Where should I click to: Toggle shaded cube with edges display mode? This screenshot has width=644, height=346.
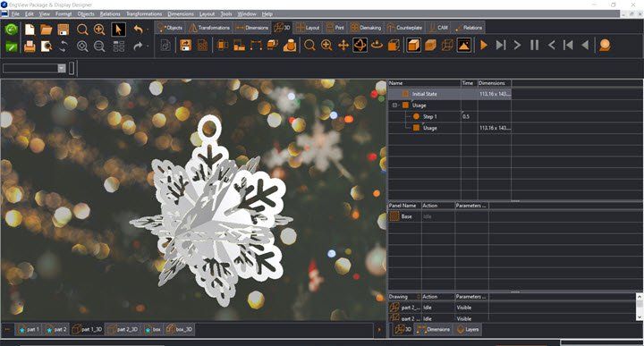click(430, 45)
